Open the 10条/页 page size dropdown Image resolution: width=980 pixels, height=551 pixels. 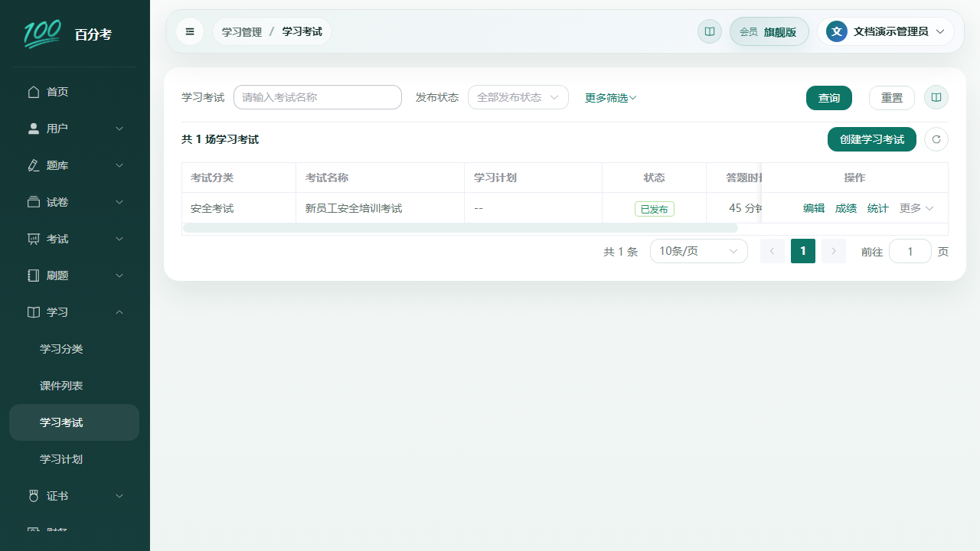tap(699, 251)
